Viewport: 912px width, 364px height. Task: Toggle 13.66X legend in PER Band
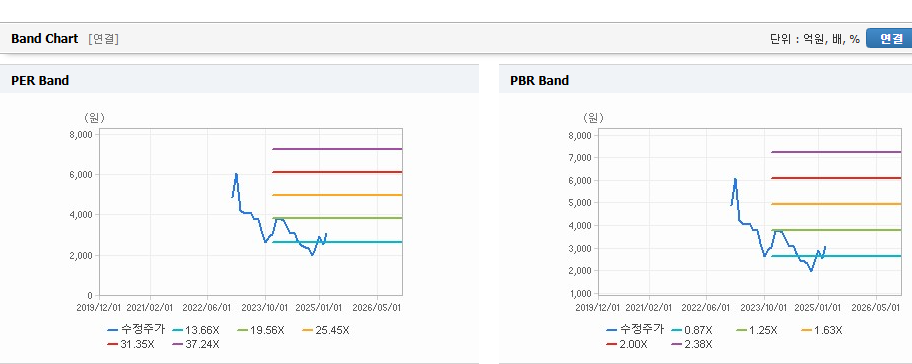pyautogui.click(x=196, y=330)
